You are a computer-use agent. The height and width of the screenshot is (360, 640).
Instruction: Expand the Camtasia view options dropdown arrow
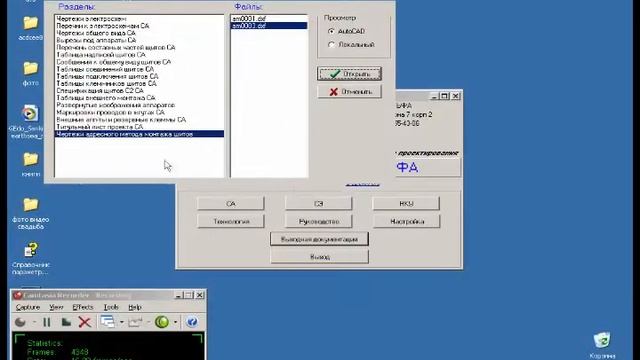click(x=122, y=322)
